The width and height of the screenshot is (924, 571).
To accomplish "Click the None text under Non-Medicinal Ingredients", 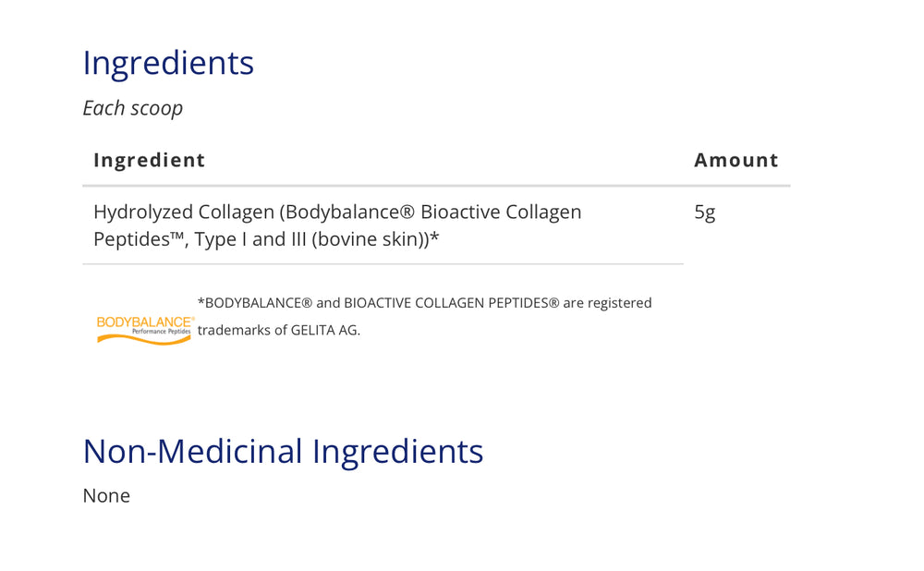I will (106, 496).
